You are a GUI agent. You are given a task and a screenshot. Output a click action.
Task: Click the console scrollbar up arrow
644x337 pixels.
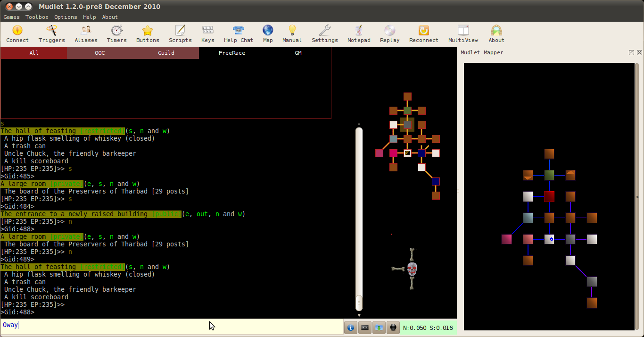[359, 124]
